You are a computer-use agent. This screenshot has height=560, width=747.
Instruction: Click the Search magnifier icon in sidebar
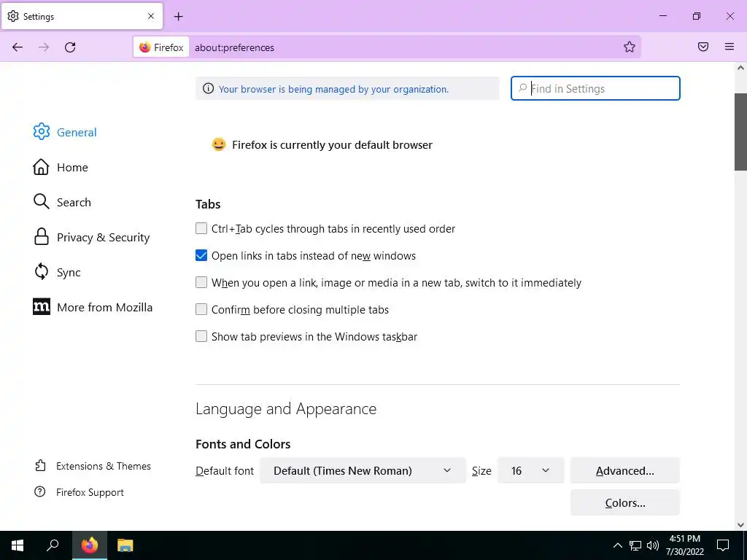pyautogui.click(x=41, y=201)
